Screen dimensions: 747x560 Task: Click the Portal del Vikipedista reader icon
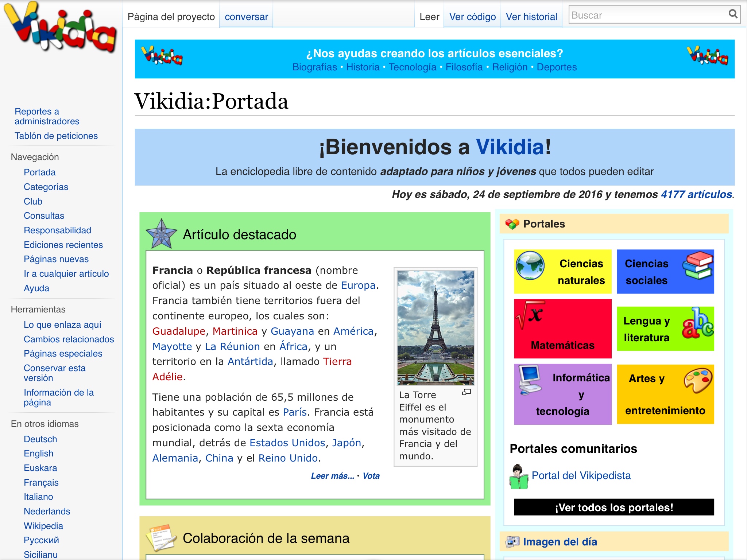pyautogui.click(x=518, y=476)
